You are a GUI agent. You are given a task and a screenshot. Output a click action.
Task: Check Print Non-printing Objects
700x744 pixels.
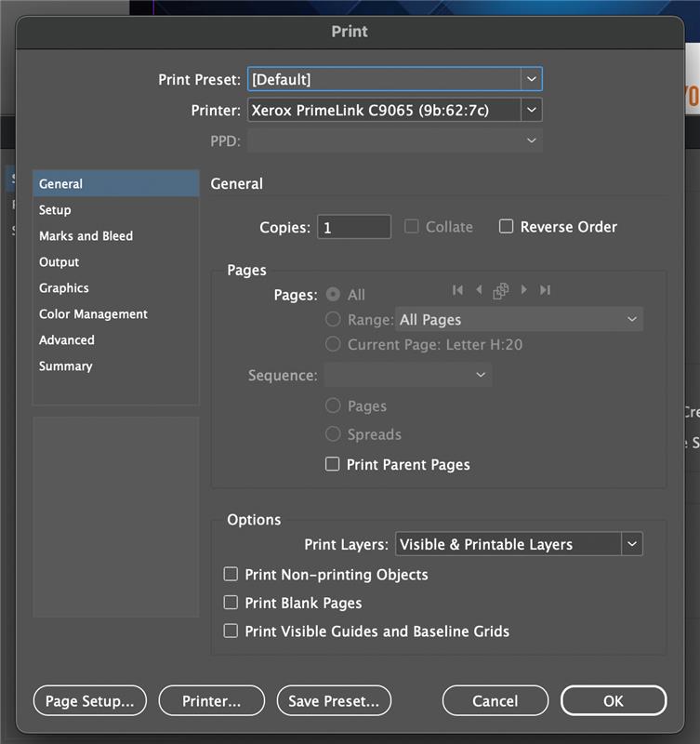(x=231, y=574)
